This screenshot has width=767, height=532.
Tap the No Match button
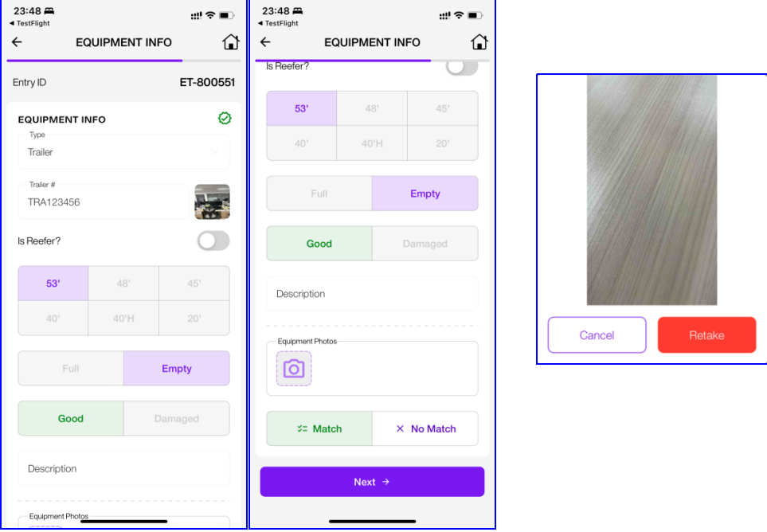425,428
